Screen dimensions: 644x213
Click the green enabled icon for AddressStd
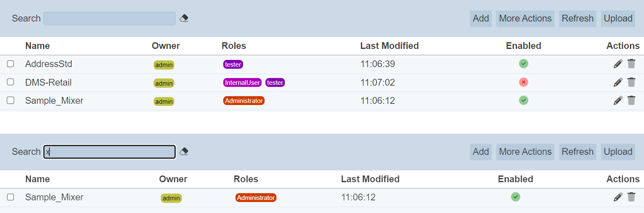point(523,64)
